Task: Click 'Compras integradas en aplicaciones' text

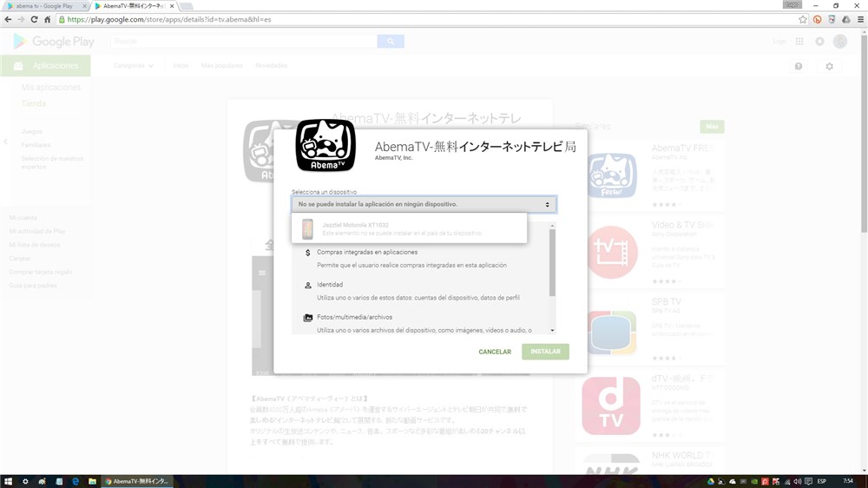Action: click(367, 252)
